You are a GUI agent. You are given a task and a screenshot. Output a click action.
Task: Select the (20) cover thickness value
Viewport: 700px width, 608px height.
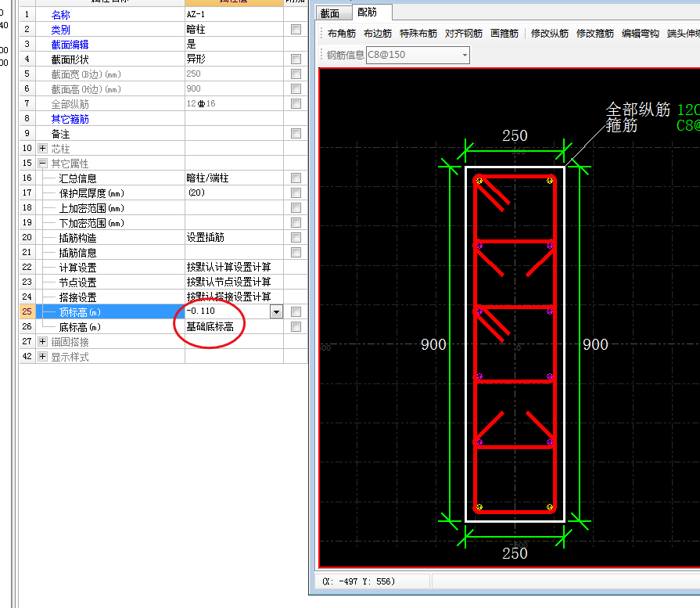click(234, 192)
